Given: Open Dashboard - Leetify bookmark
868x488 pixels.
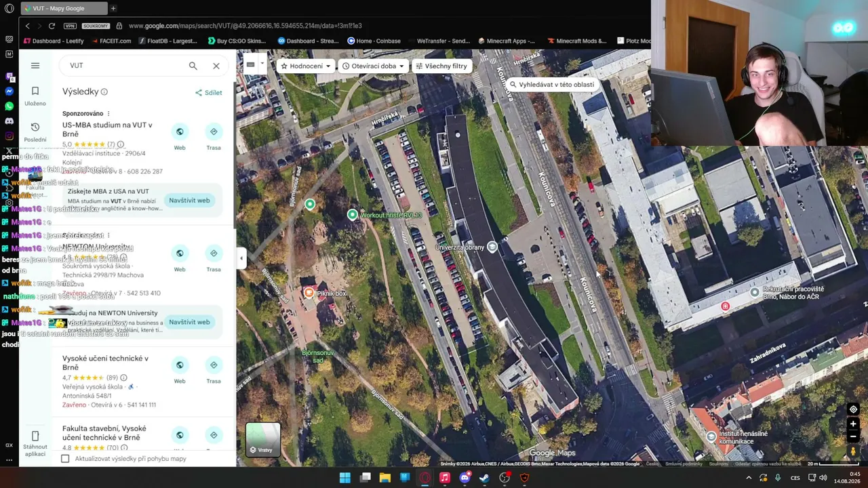Looking at the screenshot, I should click(54, 41).
